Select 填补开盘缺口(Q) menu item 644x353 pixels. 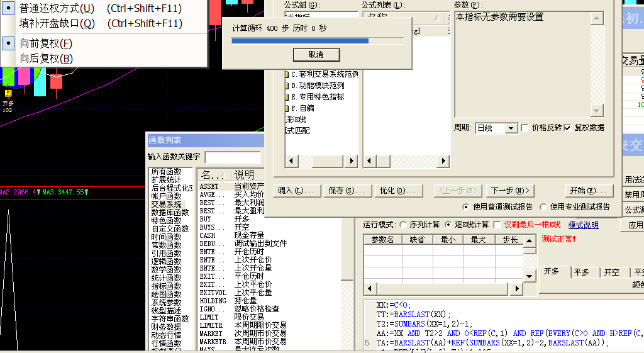pyautogui.click(x=104, y=23)
